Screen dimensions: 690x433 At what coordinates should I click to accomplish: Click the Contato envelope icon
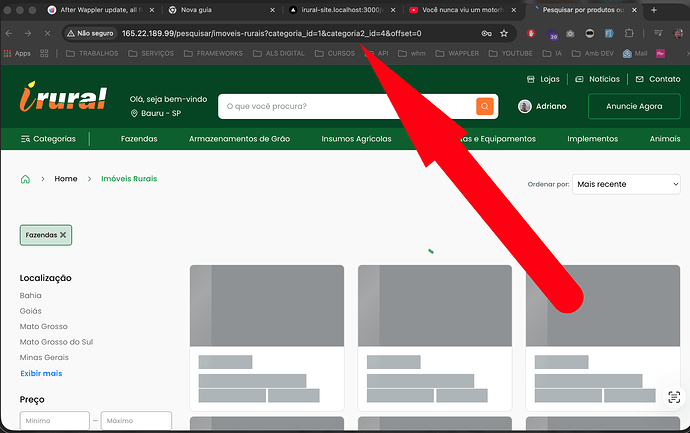[639, 79]
